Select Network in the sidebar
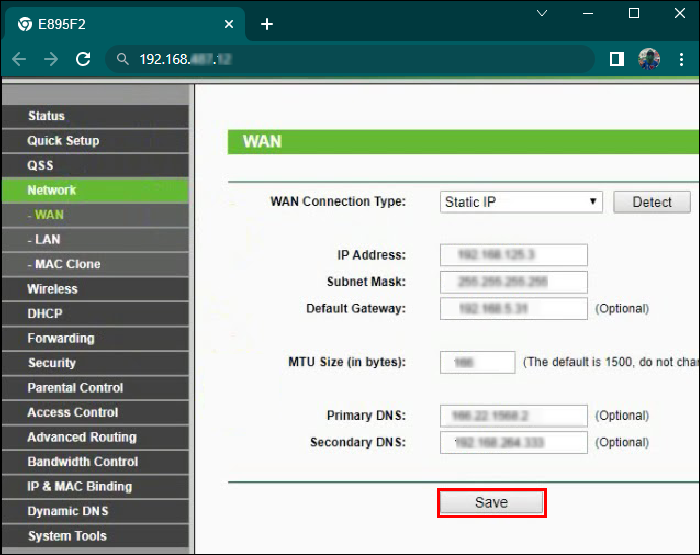The height and width of the screenshot is (555, 700). 96,190
